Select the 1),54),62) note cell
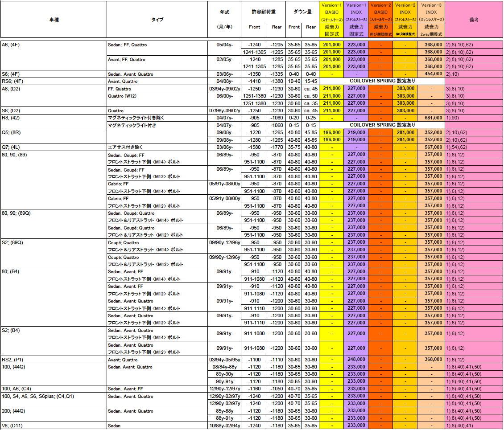This screenshot has height=430, width=504. coord(474,147)
